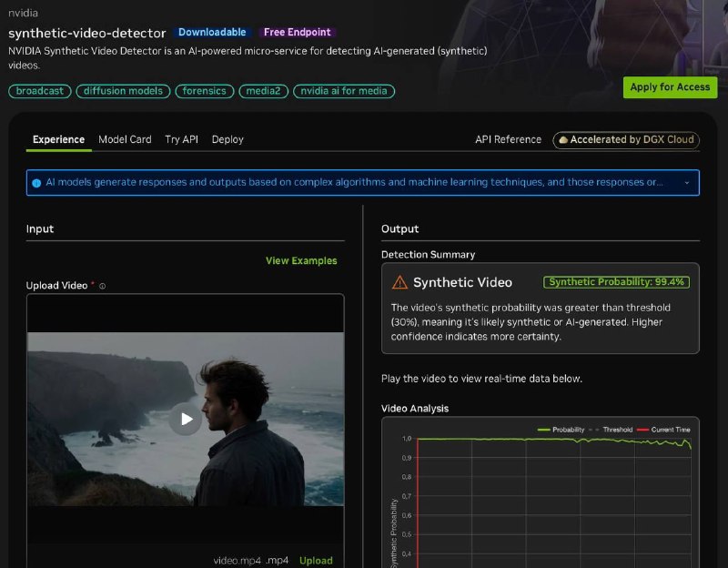Click the cloud icon in DGX Cloud badge
Image resolution: width=728 pixels, height=568 pixels.
pyautogui.click(x=563, y=140)
